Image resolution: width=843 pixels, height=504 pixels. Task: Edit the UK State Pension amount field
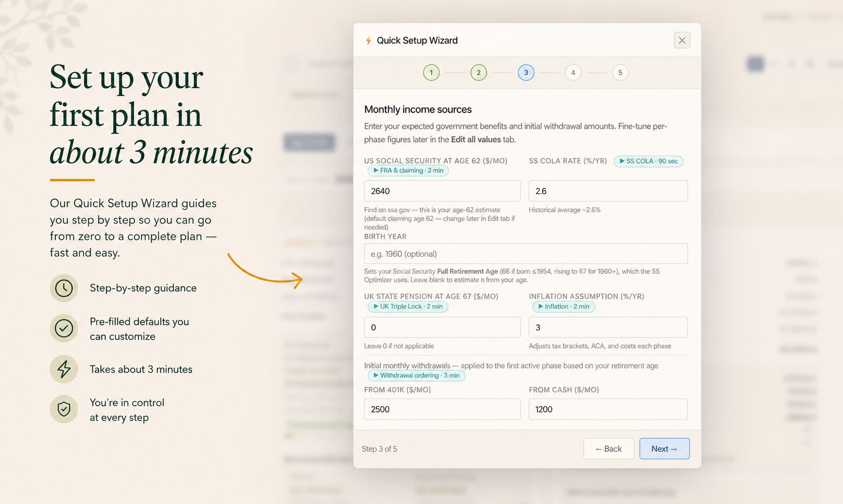pyautogui.click(x=442, y=328)
